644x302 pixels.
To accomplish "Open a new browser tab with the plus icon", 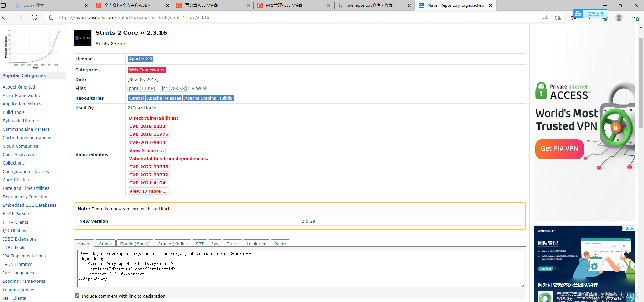I will tap(502, 5).
